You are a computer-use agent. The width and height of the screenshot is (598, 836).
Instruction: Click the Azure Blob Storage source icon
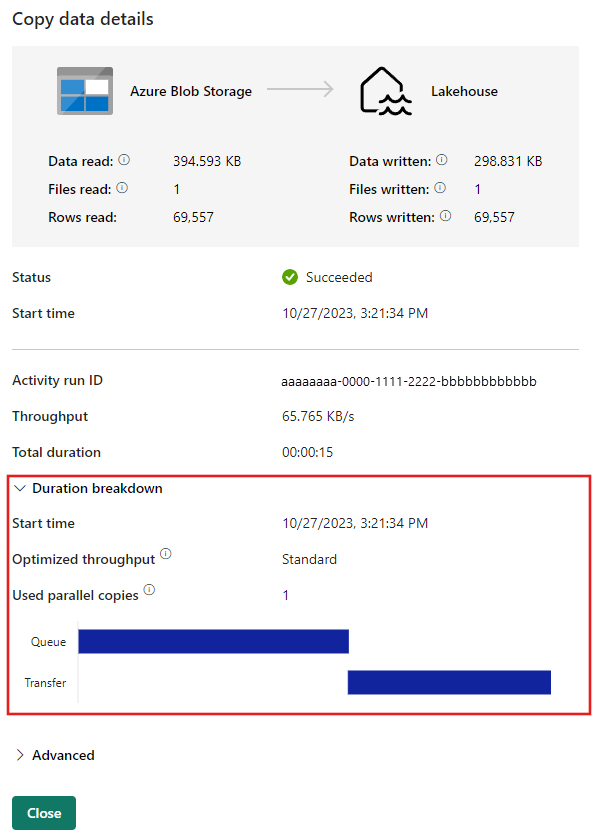[x=85, y=91]
